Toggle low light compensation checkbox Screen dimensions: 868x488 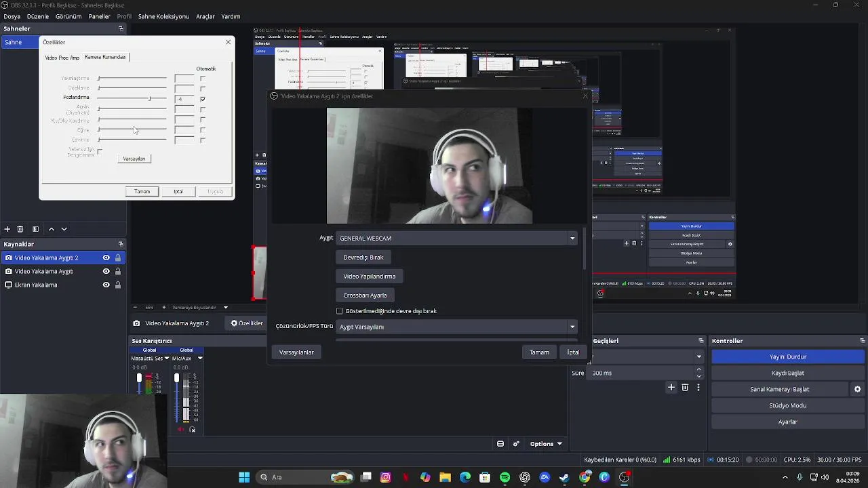pos(100,151)
